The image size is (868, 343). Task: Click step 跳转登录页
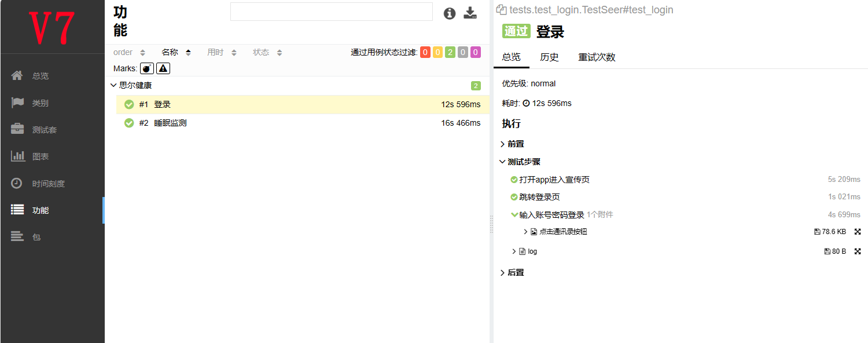coord(539,197)
